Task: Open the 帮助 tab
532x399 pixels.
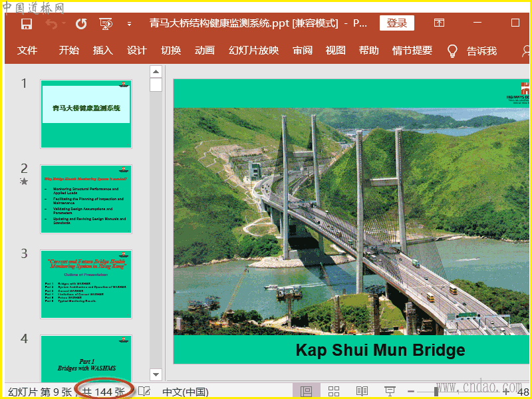Action: (x=369, y=51)
